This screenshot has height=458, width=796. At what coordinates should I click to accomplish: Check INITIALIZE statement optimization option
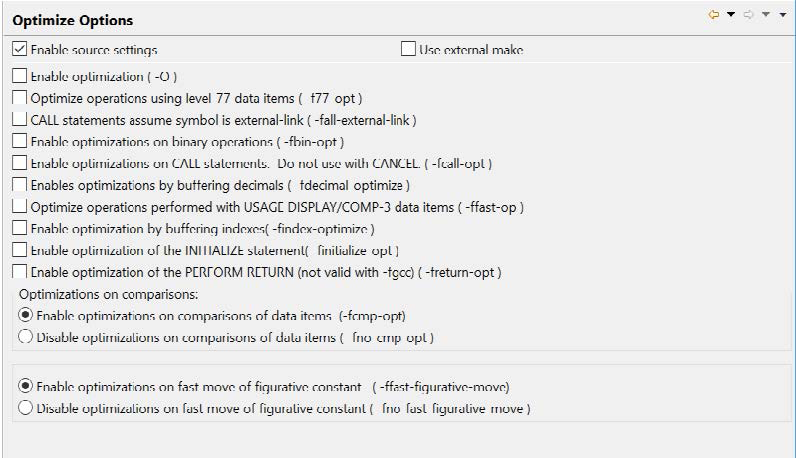point(20,250)
